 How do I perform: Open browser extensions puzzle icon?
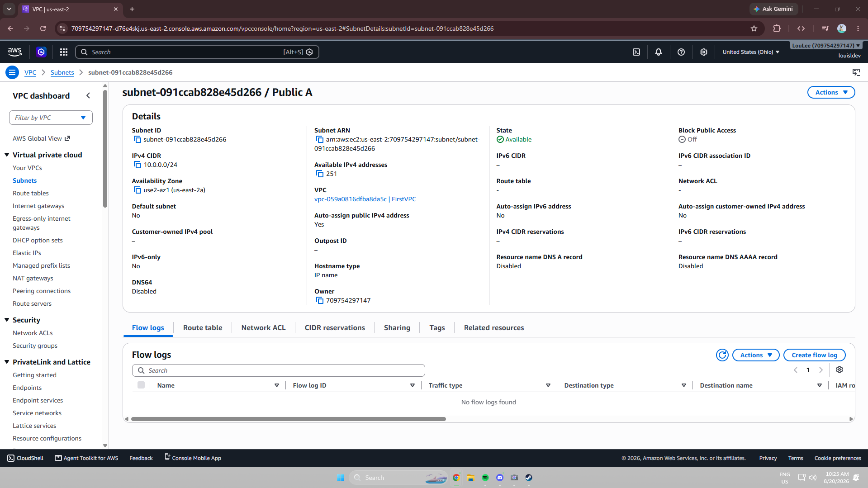click(777, 28)
